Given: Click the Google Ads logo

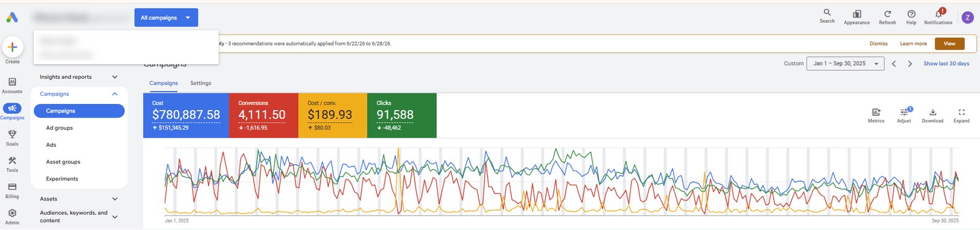Looking at the screenshot, I should [x=12, y=18].
